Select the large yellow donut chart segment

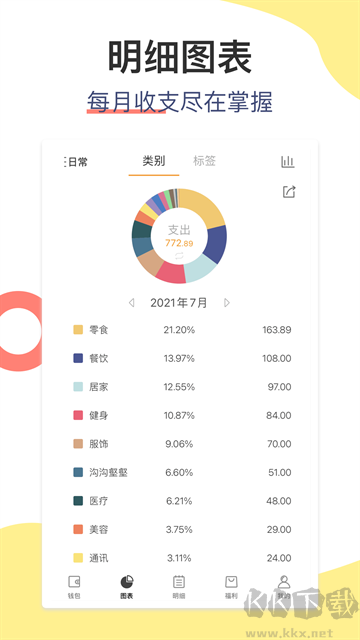tap(203, 207)
